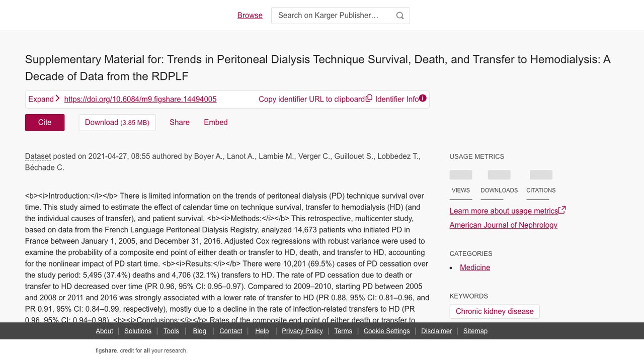Open the Tools footer link
The height and width of the screenshot is (362, 644).
pos(171,331)
